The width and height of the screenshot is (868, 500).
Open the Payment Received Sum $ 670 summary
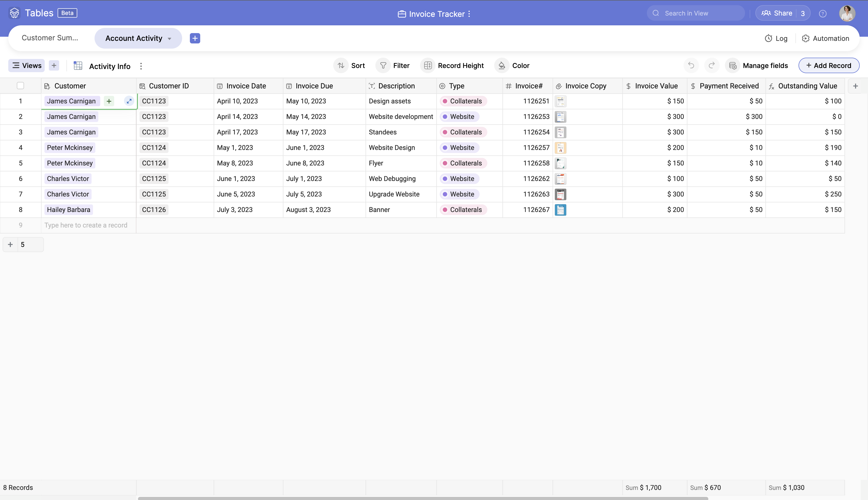point(726,488)
